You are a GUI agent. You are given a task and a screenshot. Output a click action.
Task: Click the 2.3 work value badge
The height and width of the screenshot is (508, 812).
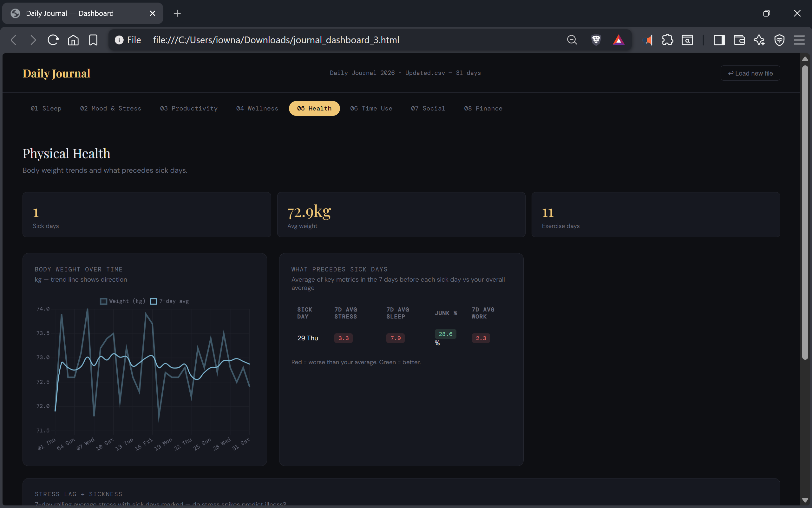[481, 338]
